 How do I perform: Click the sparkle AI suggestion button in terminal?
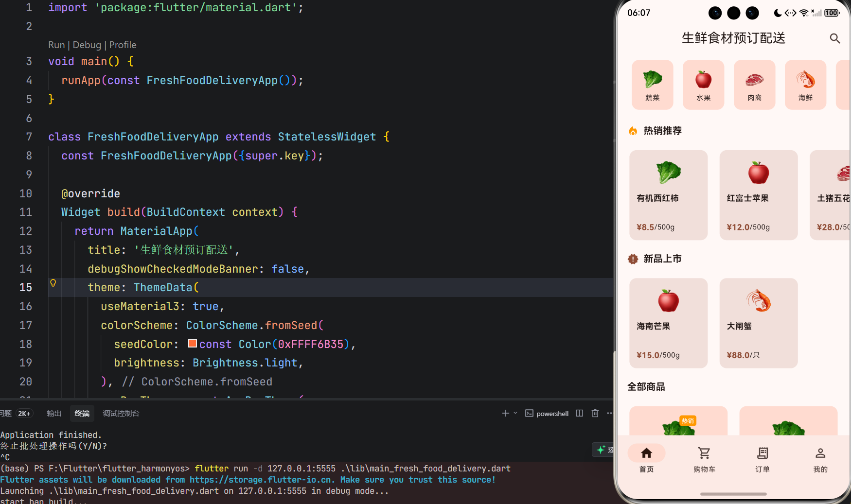602,450
